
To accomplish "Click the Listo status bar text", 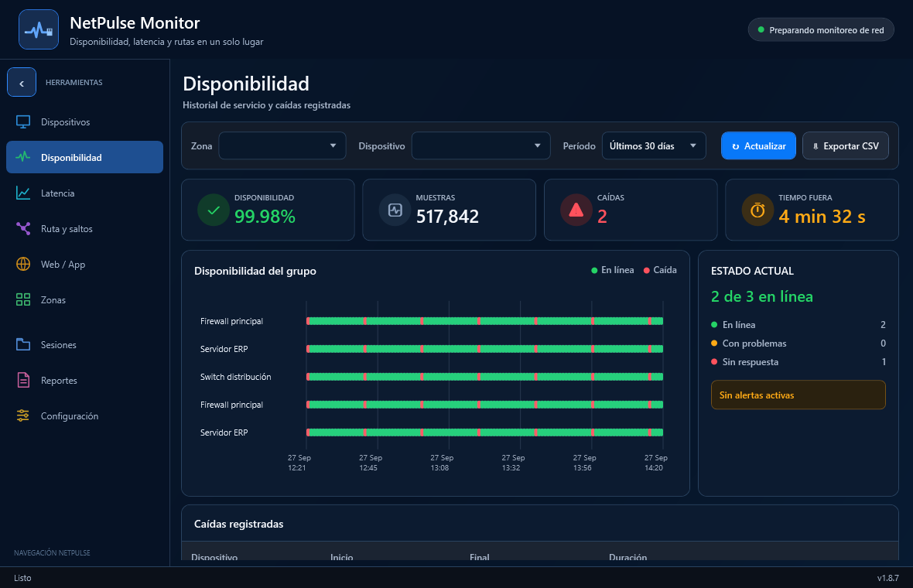I will 22,578.
